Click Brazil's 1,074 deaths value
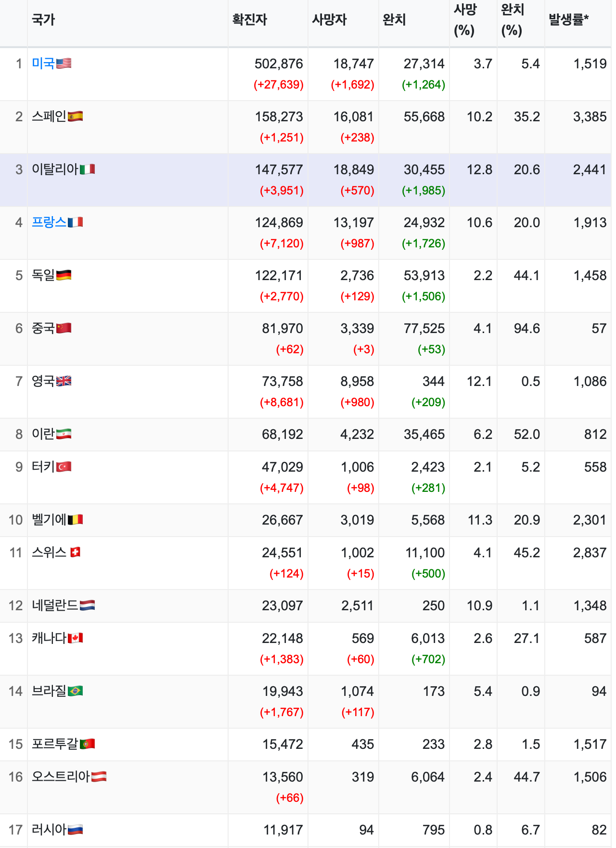Image resolution: width=616 pixels, height=848 pixels. coord(357,692)
